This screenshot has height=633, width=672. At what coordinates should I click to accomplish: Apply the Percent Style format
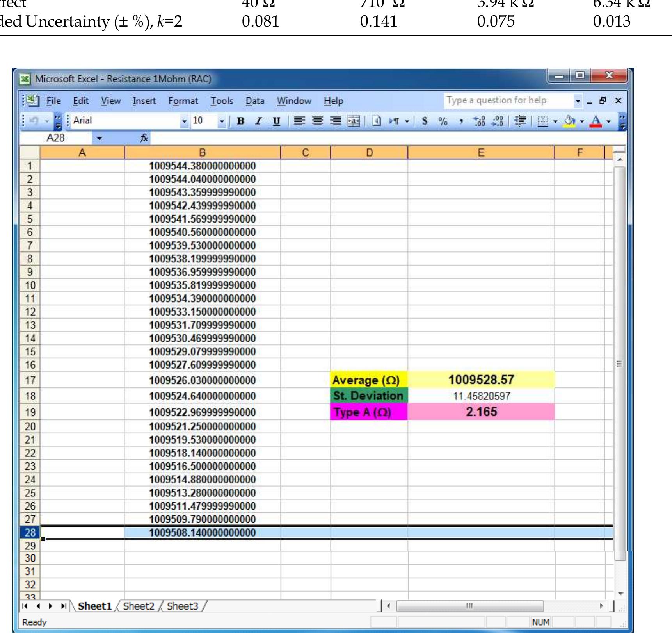coord(443,121)
